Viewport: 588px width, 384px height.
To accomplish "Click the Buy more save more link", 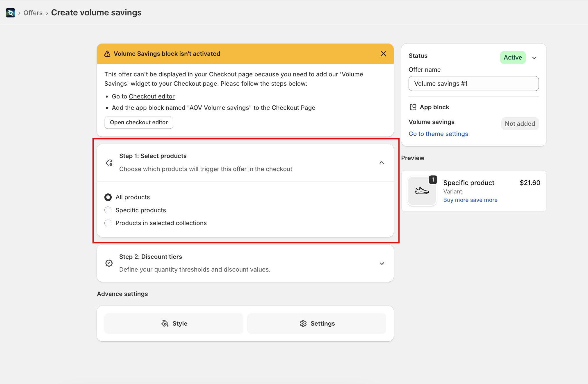I will [x=470, y=200].
